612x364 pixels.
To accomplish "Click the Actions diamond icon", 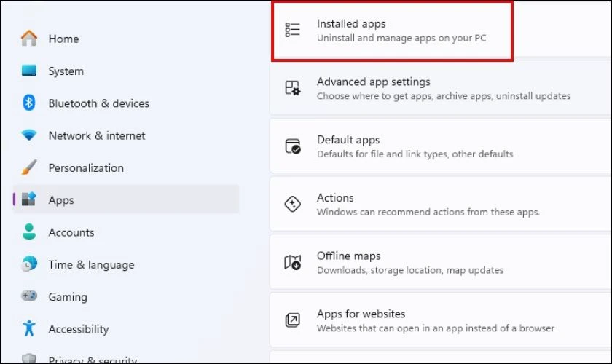I will pyautogui.click(x=292, y=204).
